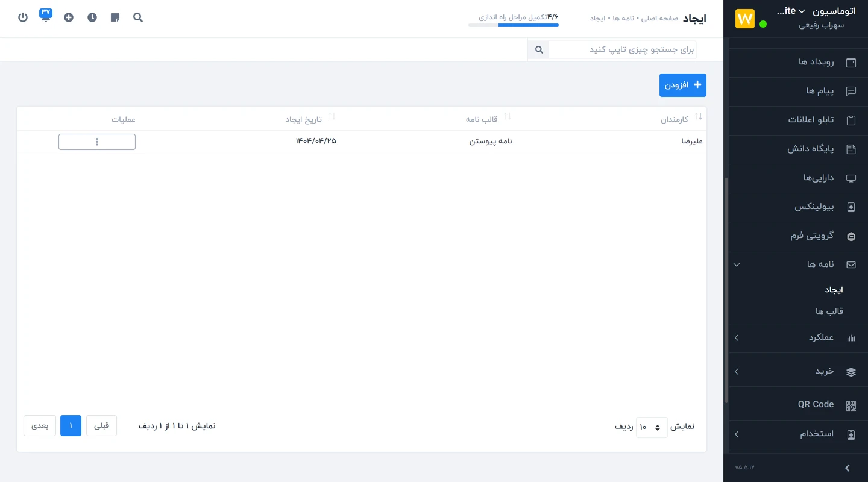Select page 1 in pagination
This screenshot has height=482, width=868.
tap(71, 425)
